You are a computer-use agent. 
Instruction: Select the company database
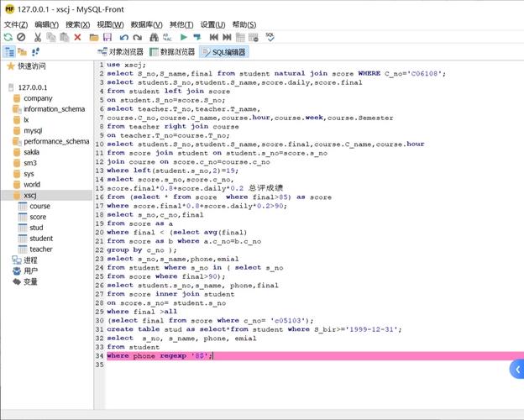point(38,98)
